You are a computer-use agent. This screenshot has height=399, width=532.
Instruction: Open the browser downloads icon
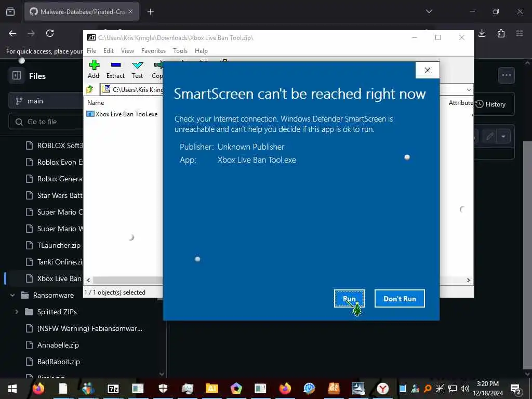482,33
